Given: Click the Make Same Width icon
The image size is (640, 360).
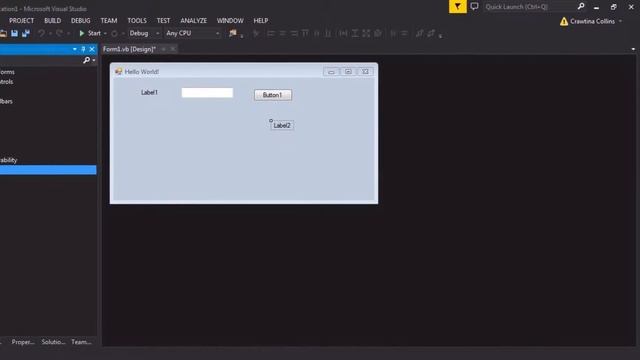Looking at the screenshot, I should [x=343, y=33].
